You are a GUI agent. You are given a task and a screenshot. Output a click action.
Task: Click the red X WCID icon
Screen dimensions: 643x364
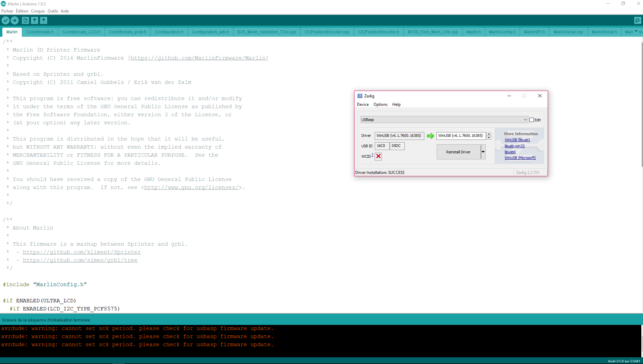pyautogui.click(x=378, y=156)
